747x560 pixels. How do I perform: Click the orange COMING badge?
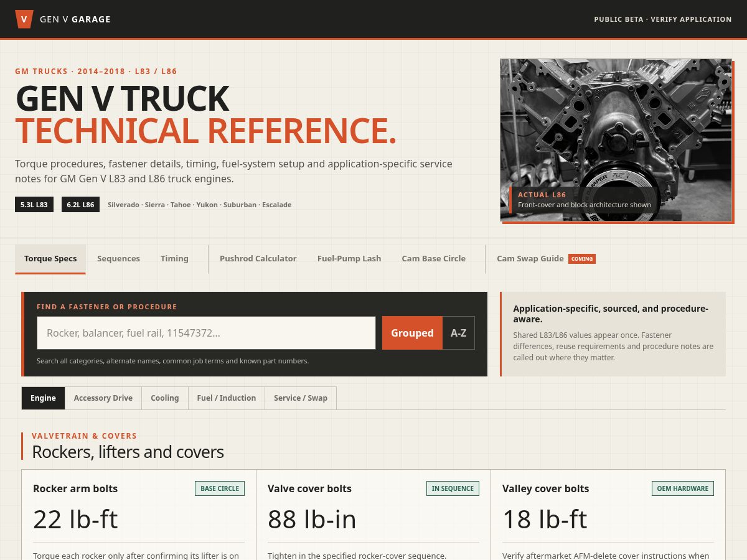coord(582,259)
